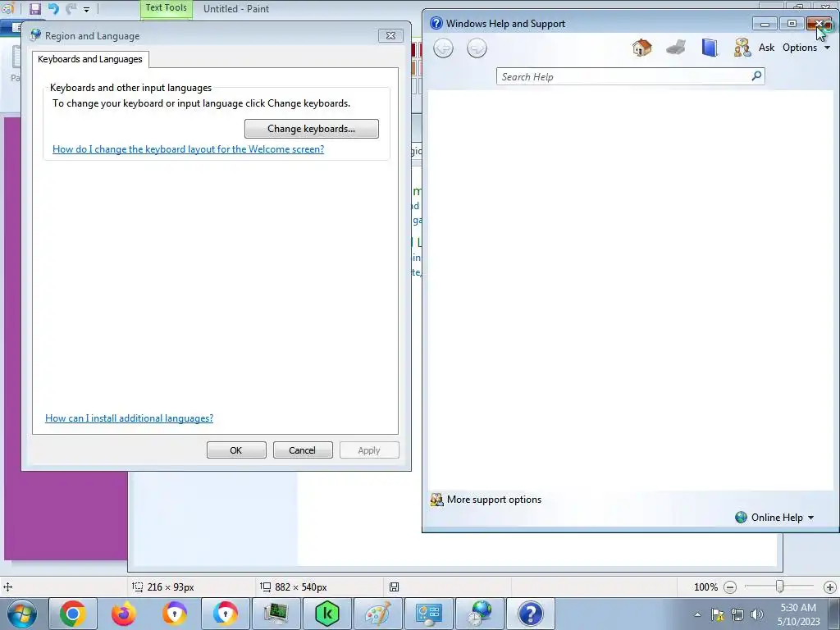Open Welcome screen keyboard layout help link
Viewport: 840px width, 630px height.
pos(188,149)
